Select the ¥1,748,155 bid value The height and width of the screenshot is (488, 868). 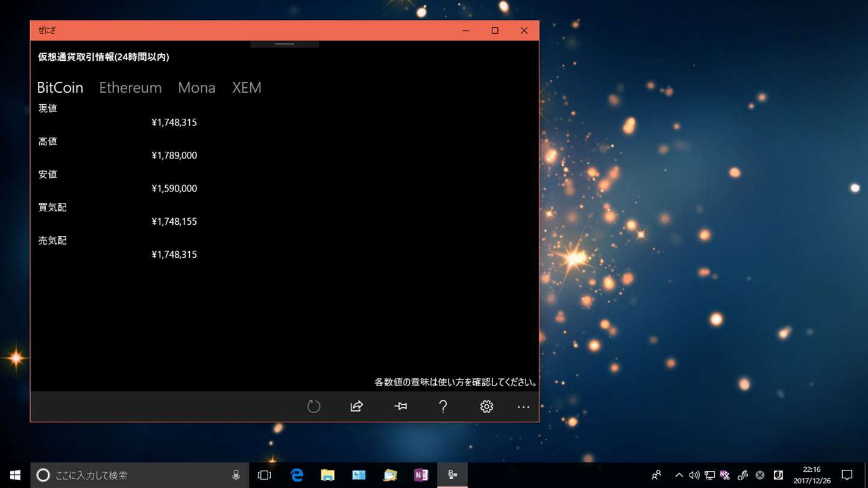(174, 222)
